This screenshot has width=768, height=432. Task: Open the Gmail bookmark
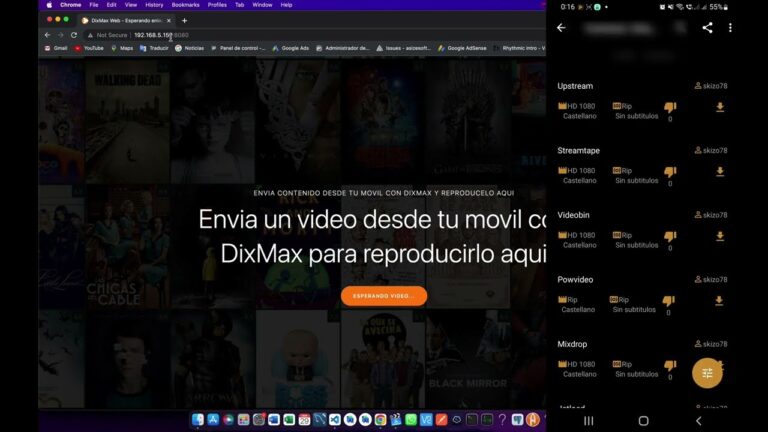[56, 48]
